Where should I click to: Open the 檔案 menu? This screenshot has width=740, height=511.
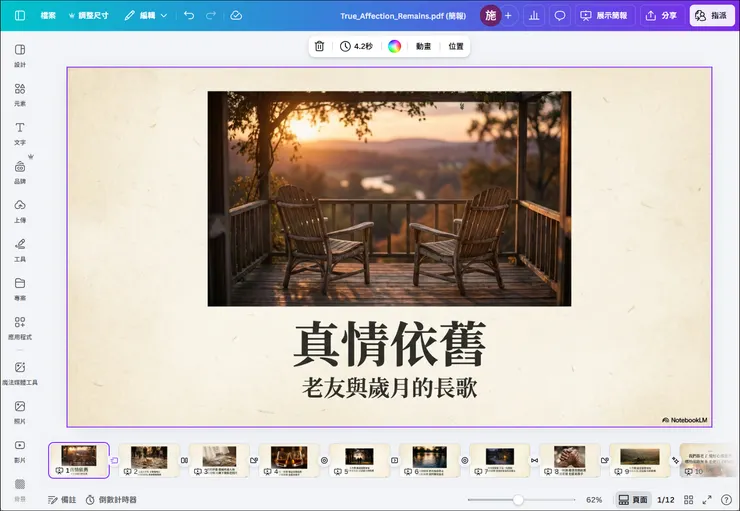[x=48, y=16]
